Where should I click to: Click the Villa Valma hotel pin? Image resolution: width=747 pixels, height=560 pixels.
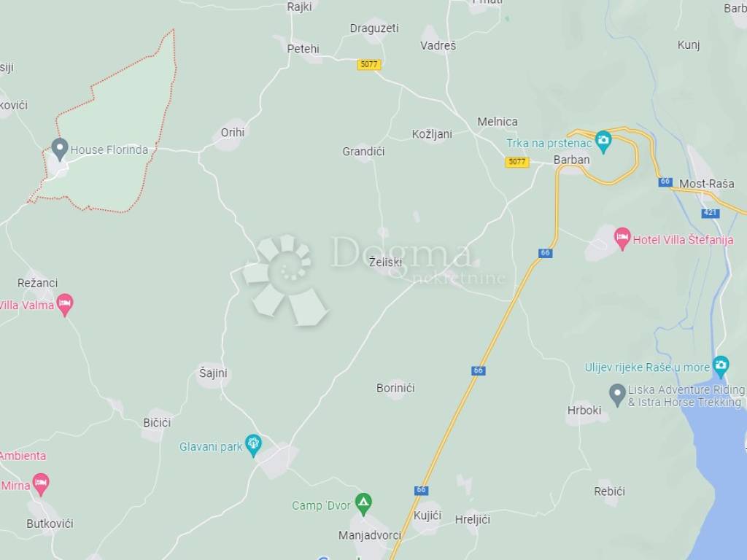pyautogui.click(x=65, y=305)
